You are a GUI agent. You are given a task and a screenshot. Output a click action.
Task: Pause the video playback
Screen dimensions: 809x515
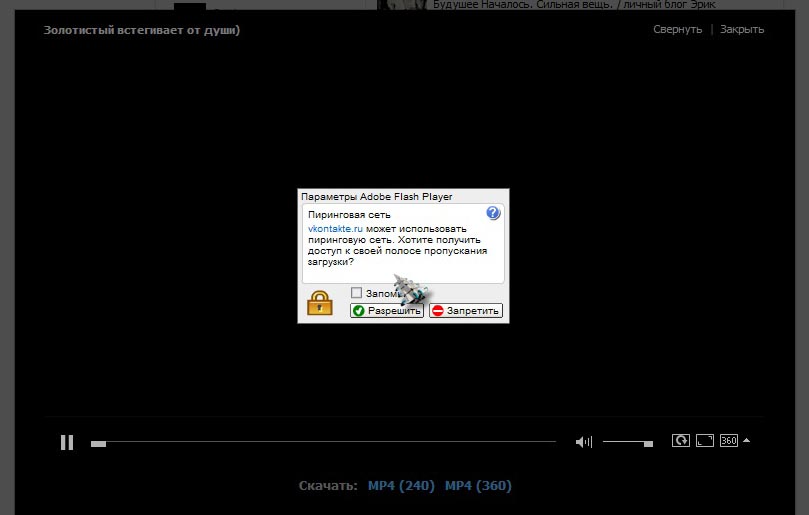click(67, 442)
